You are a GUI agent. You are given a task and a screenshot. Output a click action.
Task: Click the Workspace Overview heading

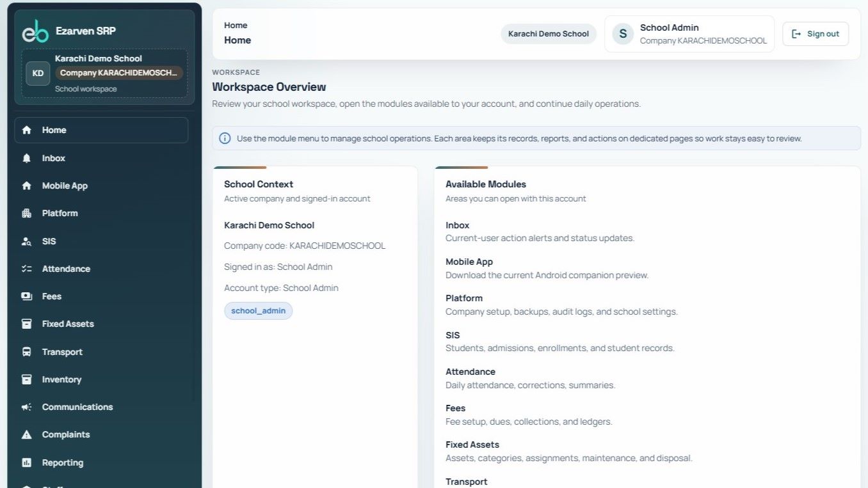[269, 87]
